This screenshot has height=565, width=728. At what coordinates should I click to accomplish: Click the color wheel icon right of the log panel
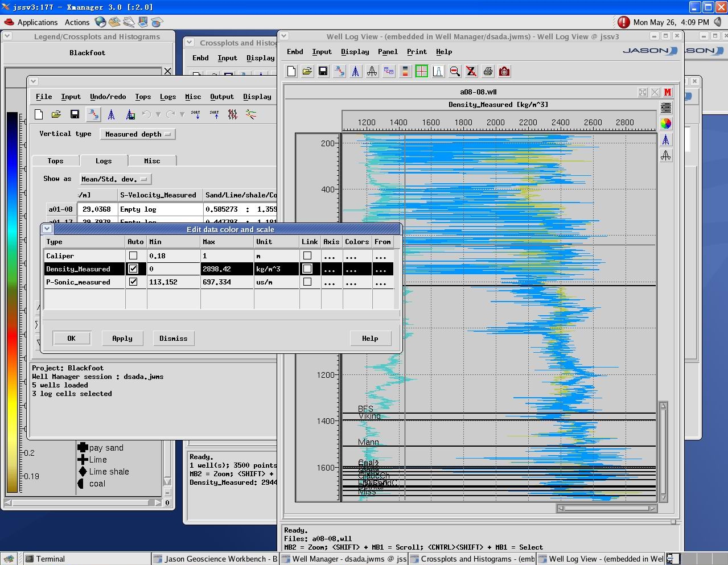[666, 123]
